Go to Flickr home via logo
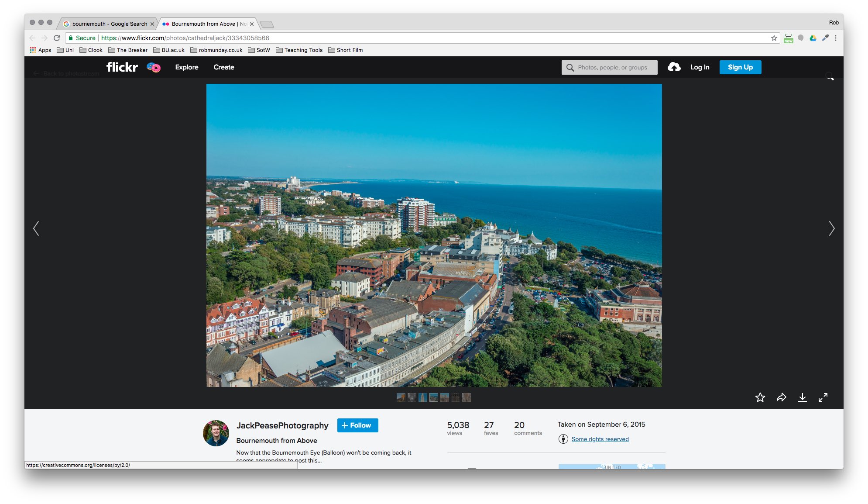This screenshot has height=504, width=868. point(122,67)
